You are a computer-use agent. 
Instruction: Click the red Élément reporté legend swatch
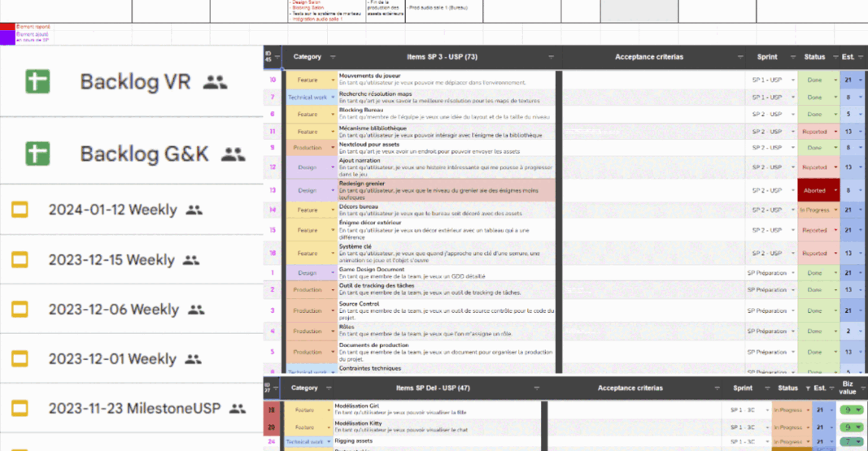pos(7,27)
